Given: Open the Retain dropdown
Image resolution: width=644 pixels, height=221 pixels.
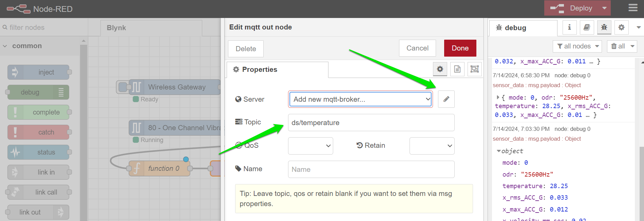Looking at the screenshot, I should click(x=432, y=146).
